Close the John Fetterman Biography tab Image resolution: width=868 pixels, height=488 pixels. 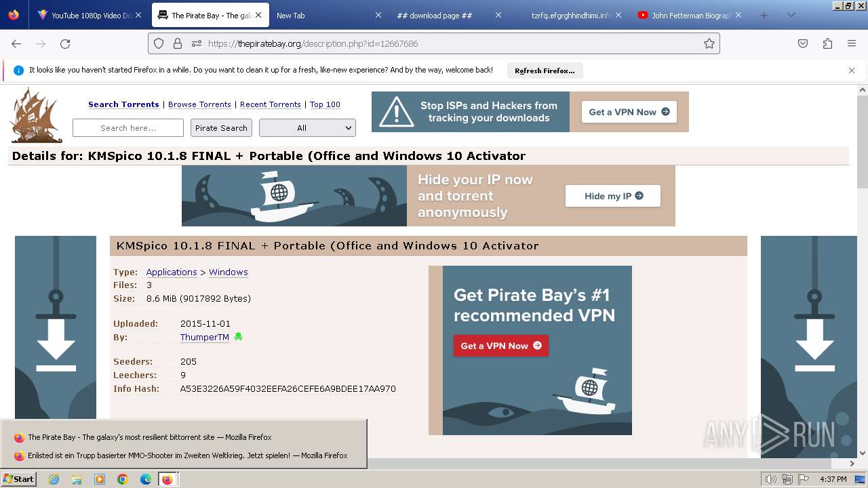pos(738,15)
